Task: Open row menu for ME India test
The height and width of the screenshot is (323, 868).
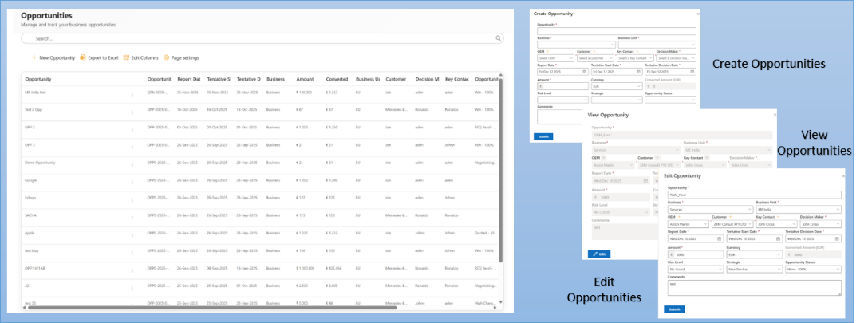Action: (132, 94)
